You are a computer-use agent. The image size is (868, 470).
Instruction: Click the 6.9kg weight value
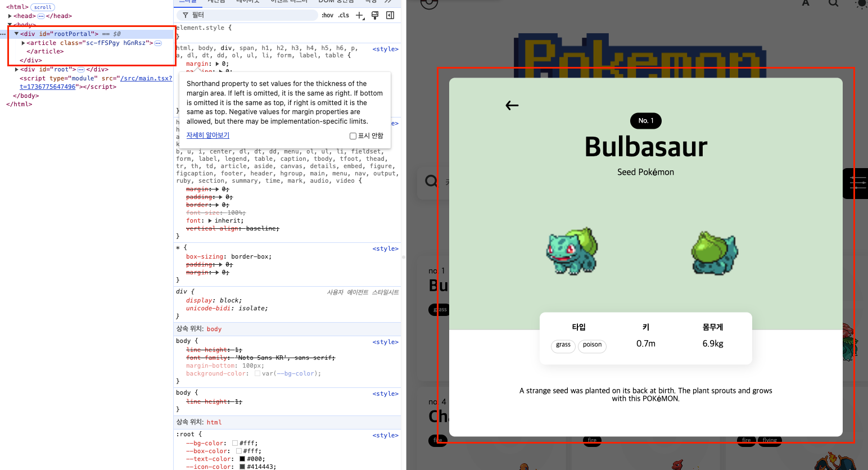pyautogui.click(x=713, y=344)
